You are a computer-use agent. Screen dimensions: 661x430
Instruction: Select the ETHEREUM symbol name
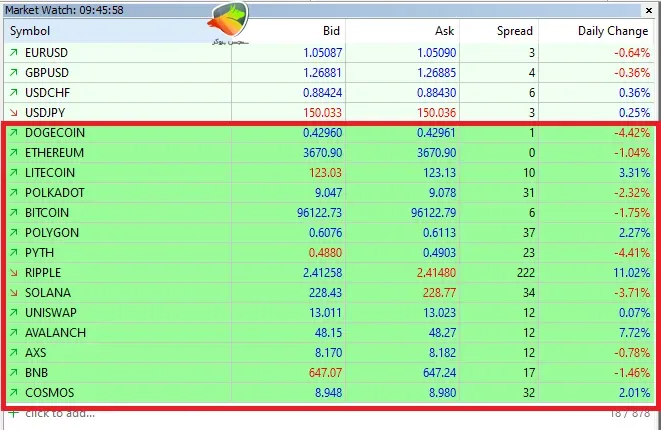coord(54,153)
